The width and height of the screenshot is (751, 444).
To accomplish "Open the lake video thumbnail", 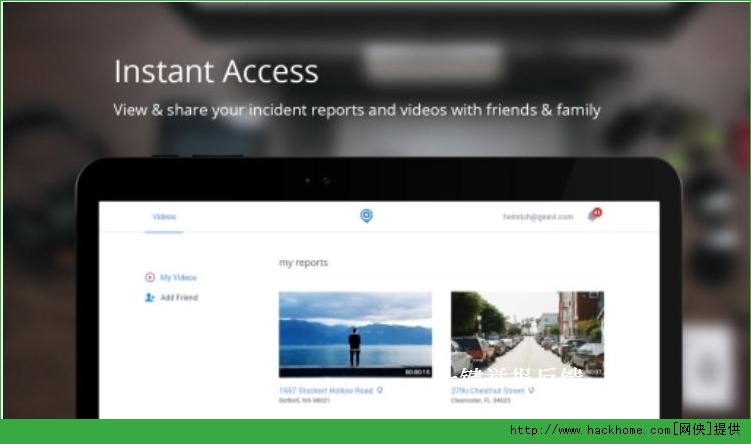I will click(x=355, y=334).
